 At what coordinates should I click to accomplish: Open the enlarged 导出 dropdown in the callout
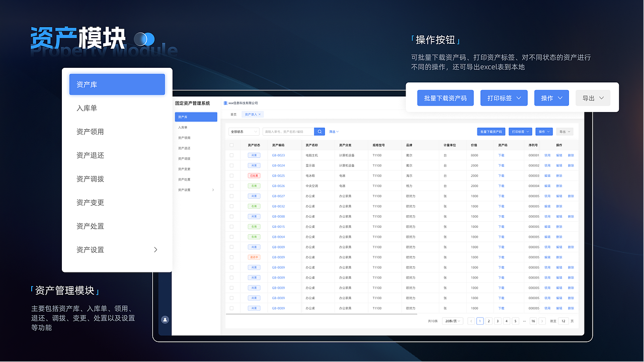(x=593, y=98)
